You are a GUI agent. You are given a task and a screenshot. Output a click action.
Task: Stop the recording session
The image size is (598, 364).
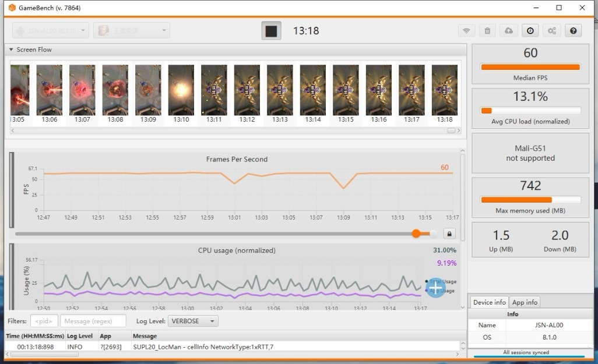tap(271, 31)
